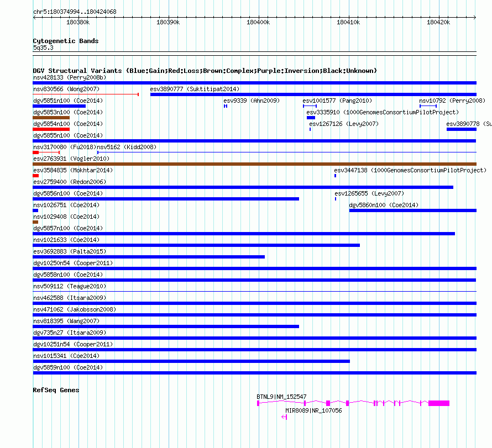Select the nsv1029408 (Coe2014) complex variant
The image size is (492, 448).
(35, 222)
